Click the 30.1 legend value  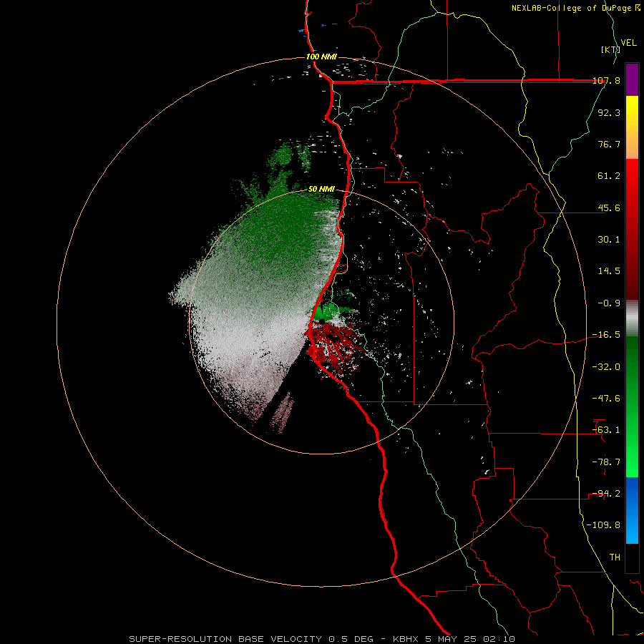(x=609, y=240)
